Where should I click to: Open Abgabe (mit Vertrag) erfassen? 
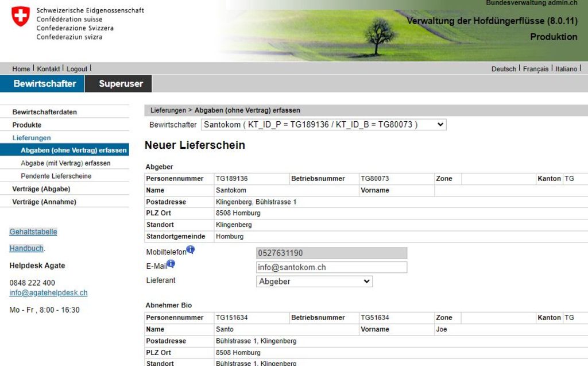[65, 163]
